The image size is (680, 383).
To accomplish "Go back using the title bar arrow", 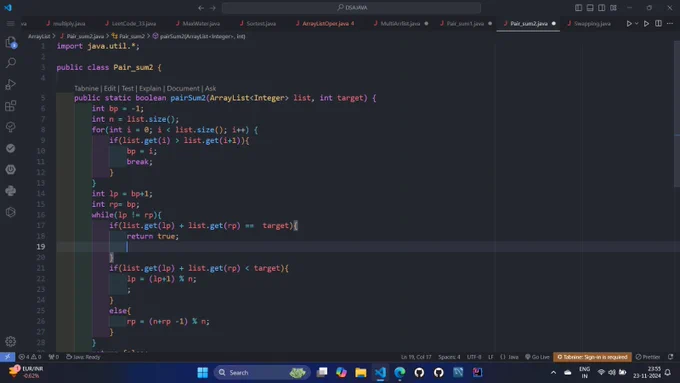I will point(201,8).
